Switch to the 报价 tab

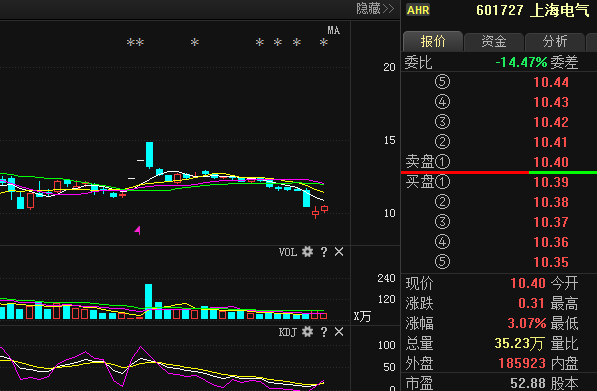(x=433, y=41)
